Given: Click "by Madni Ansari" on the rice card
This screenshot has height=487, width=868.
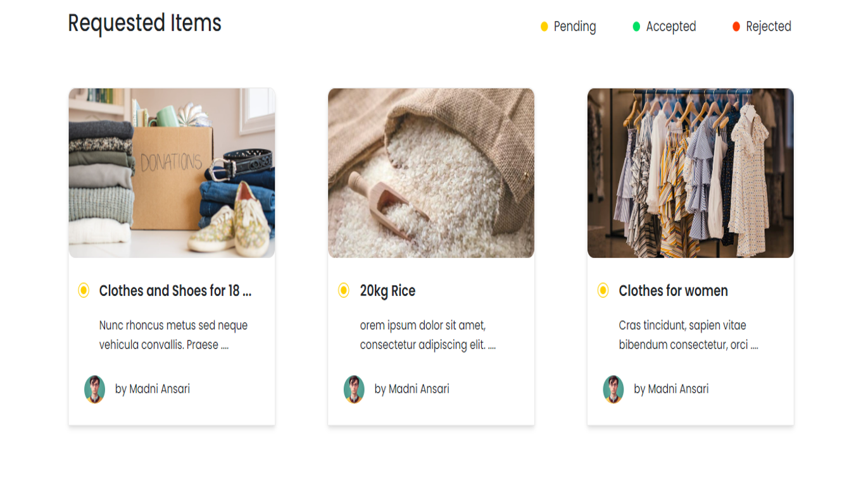Looking at the screenshot, I should click(x=412, y=389).
